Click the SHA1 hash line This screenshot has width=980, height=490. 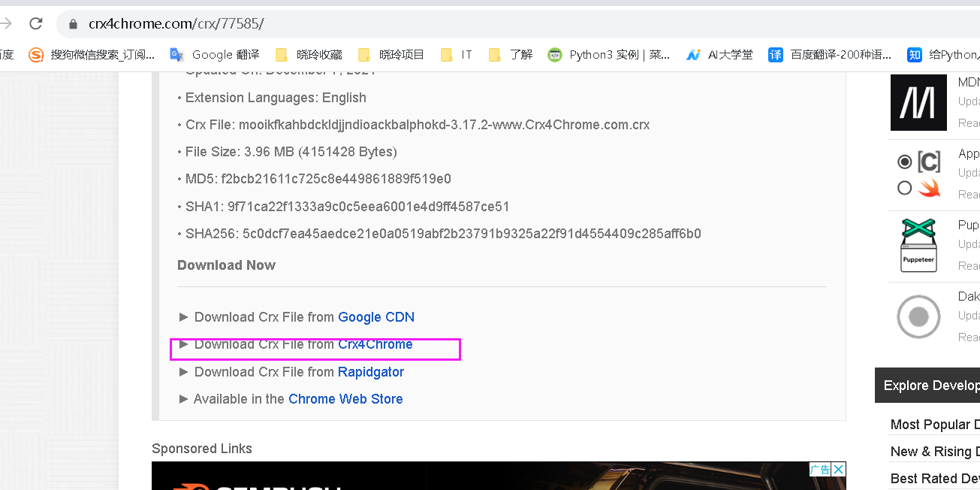[x=348, y=207]
